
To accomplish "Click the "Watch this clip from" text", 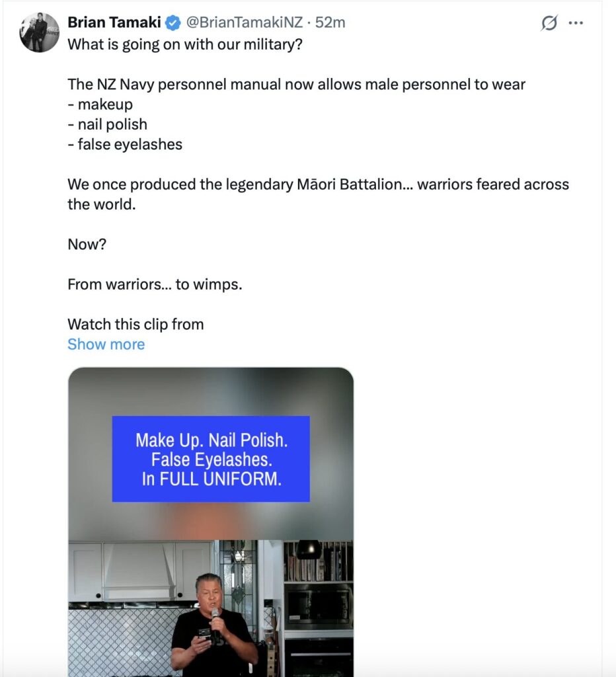I will pyautogui.click(x=135, y=325).
